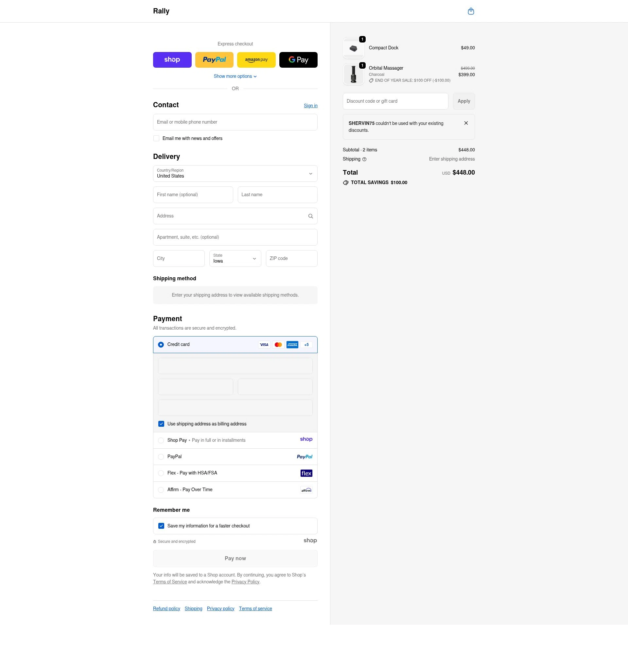The image size is (628, 672).
Task: Pay using Google Pay button
Action: point(298,60)
